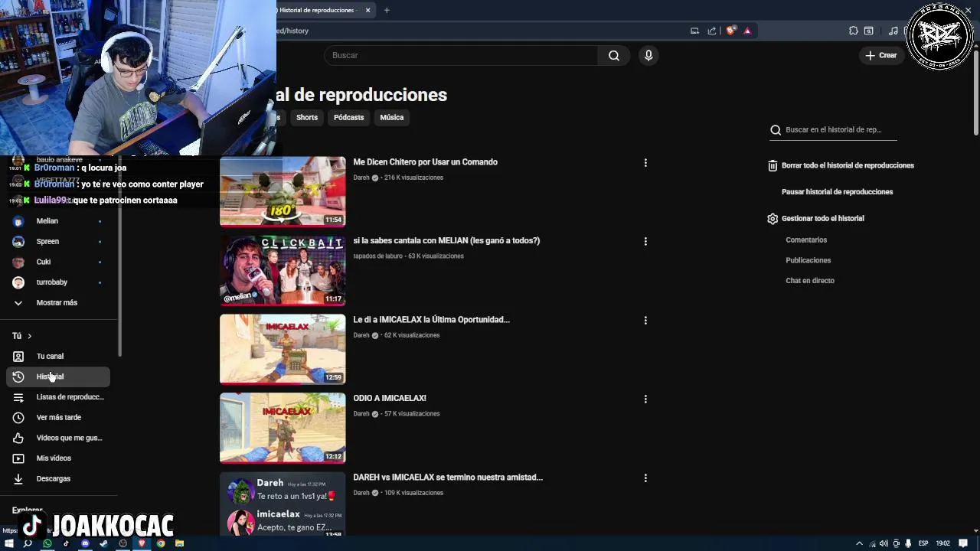Start voice search with the microphone icon

pyautogui.click(x=648, y=55)
